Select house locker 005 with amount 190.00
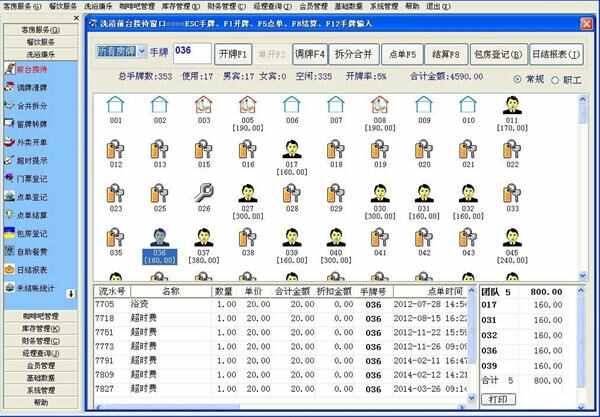 (x=248, y=113)
